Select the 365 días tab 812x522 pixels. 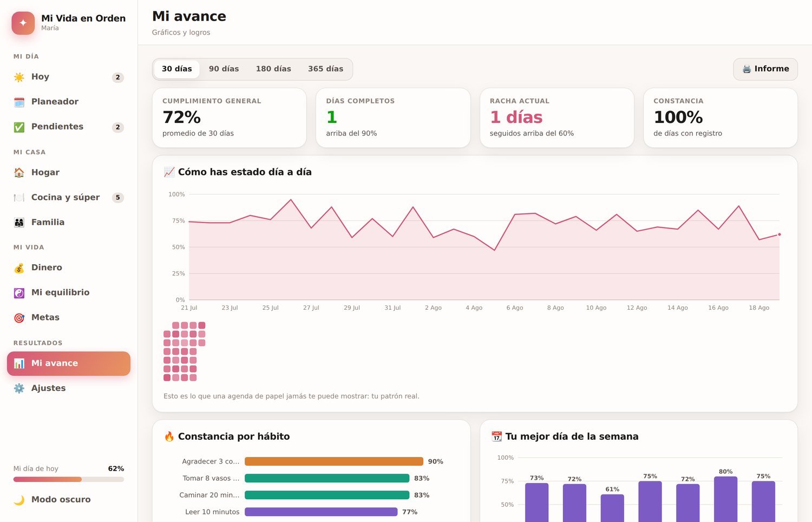(325, 69)
